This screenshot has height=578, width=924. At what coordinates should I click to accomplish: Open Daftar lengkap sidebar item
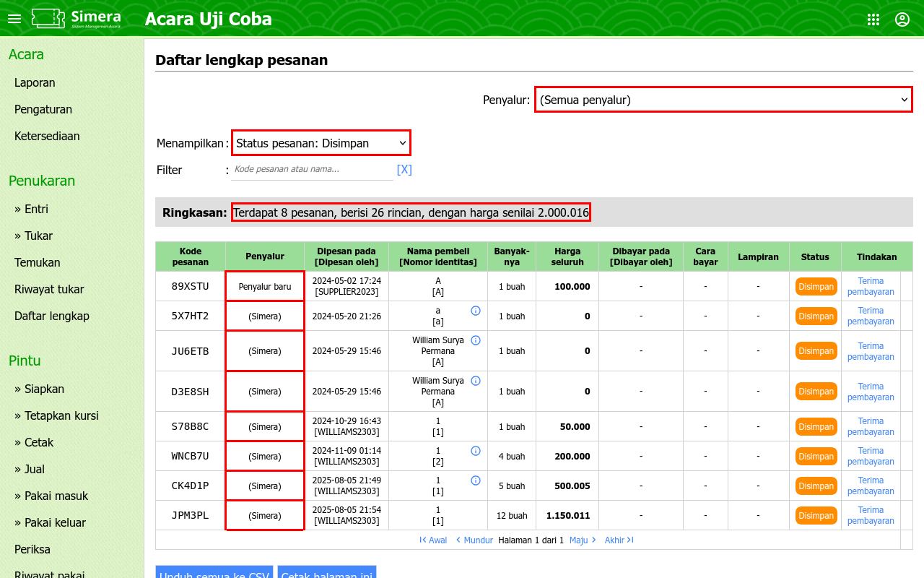pyautogui.click(x=52, y=316)
